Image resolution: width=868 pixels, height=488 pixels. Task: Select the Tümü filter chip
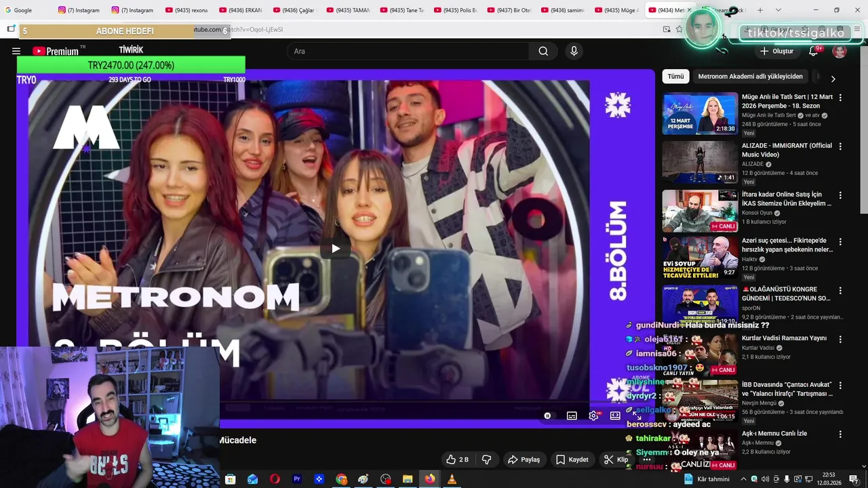(675, 77)
